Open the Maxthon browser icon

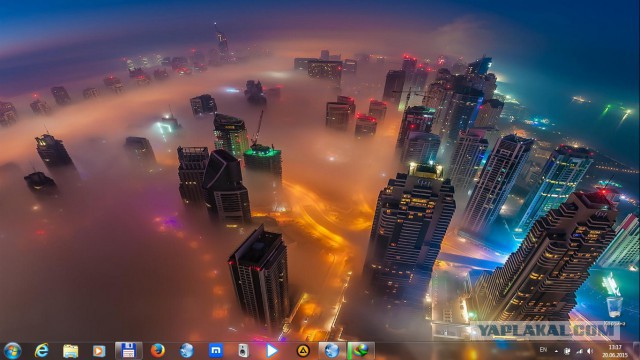216,351
